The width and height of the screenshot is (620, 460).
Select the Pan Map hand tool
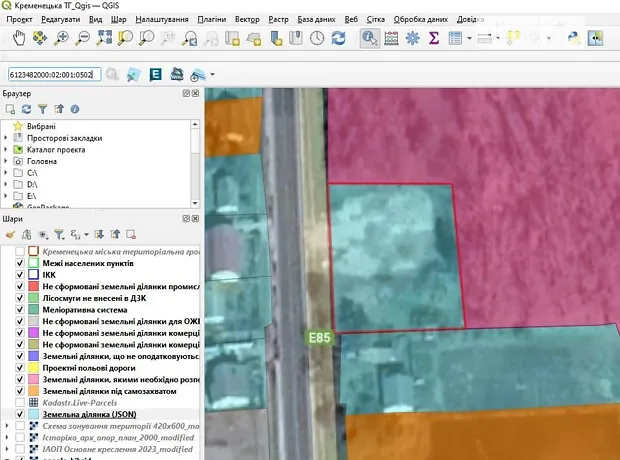pos(17,38)
